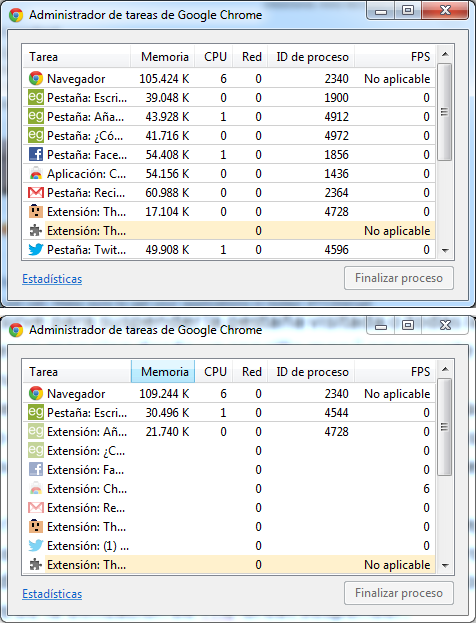Viewport: 476px width, 624px height.
Task: Click the Chrome logo in bottom window title bar
Action: click(x=16, y=330)
